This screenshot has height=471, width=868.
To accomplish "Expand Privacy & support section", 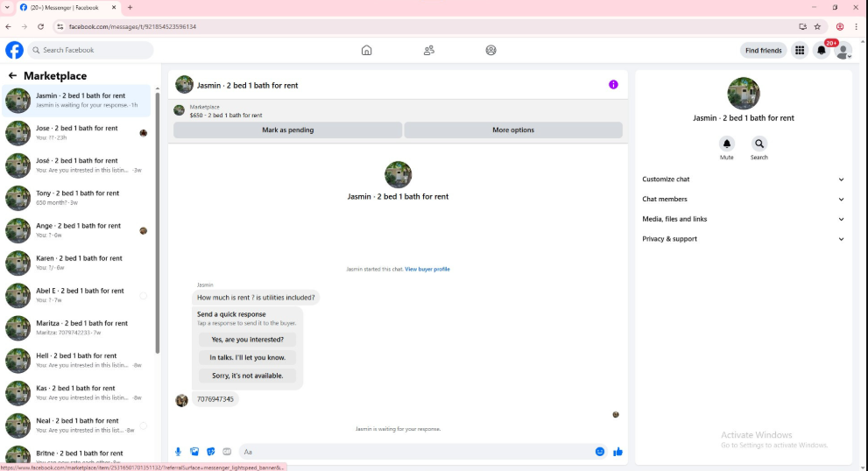I will pyautogui.click(x=743, y=239).
